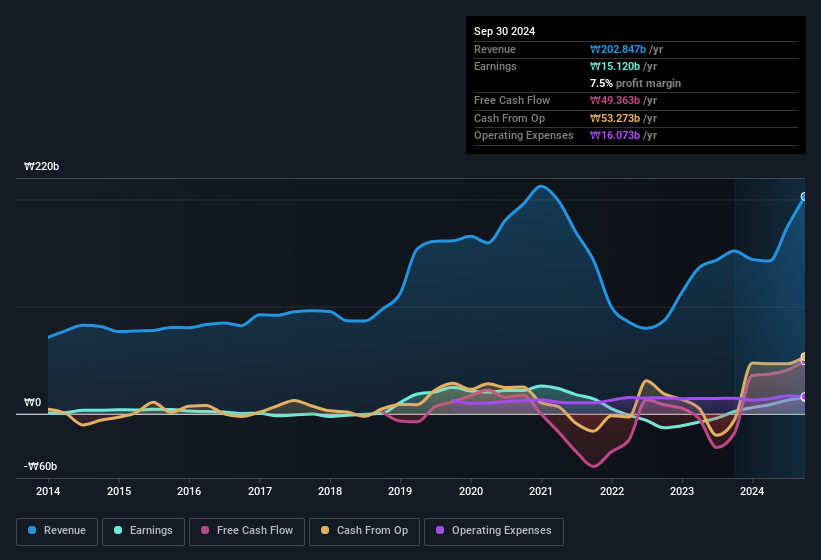Screen dimensions: 821x560
Task: Click the Sep 30 2024 tooltip date header
Action: click(504, 31)
